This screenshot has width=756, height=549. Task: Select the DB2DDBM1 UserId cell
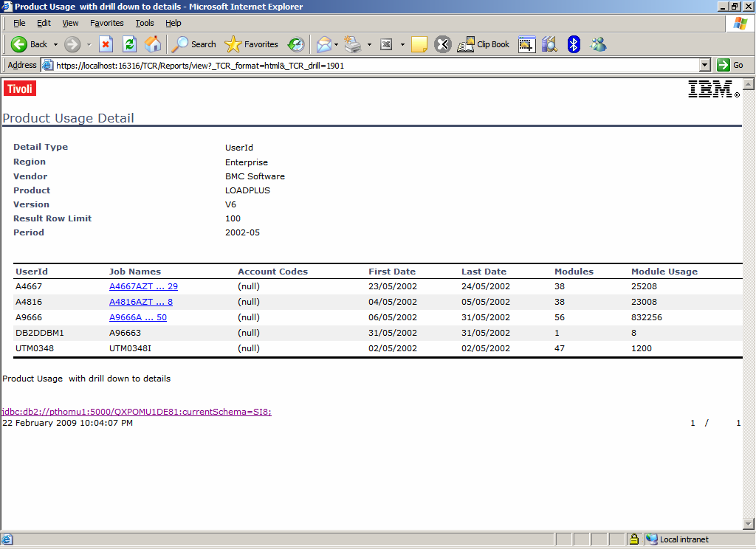pyautogui.click(x=40, y=333)
